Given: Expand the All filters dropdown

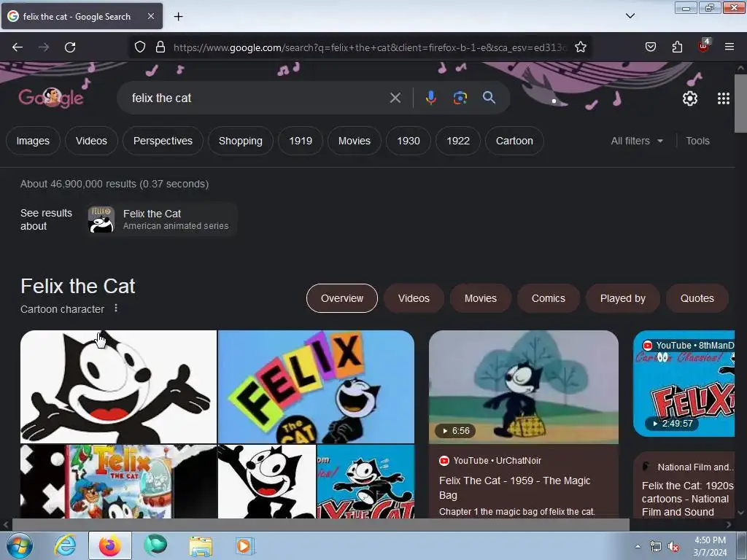Looking at the screenshot, I should (x=637, y=141).
